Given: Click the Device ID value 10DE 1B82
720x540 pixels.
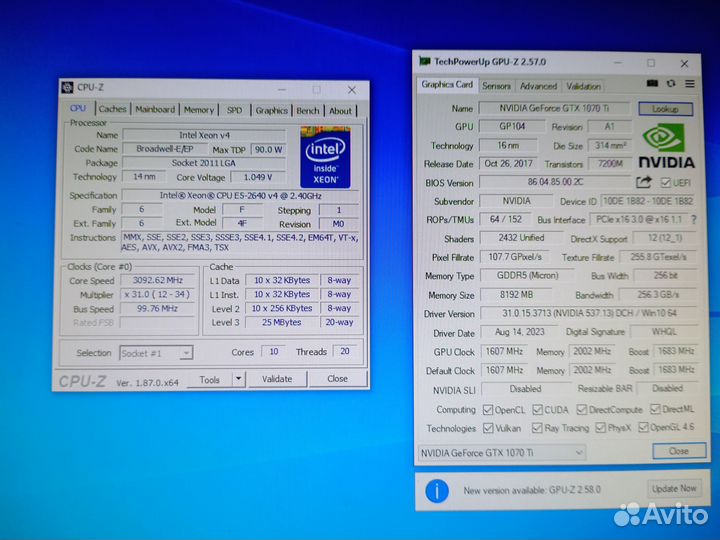Looking at the screenshot, I should 647,201.
